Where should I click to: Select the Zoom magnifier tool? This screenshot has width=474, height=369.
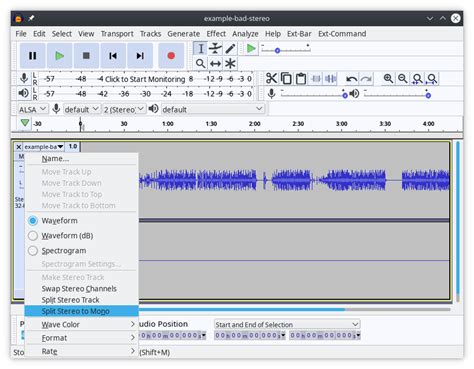(201, 63)
